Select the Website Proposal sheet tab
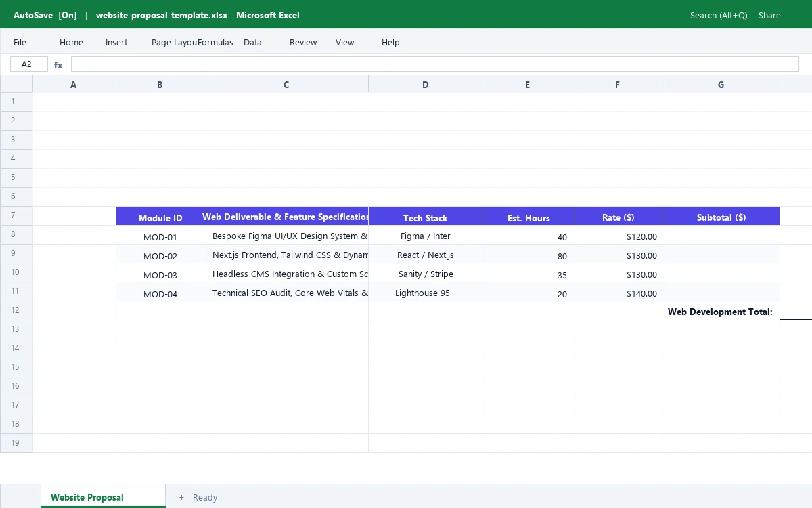812x508 pixels. 103,496
